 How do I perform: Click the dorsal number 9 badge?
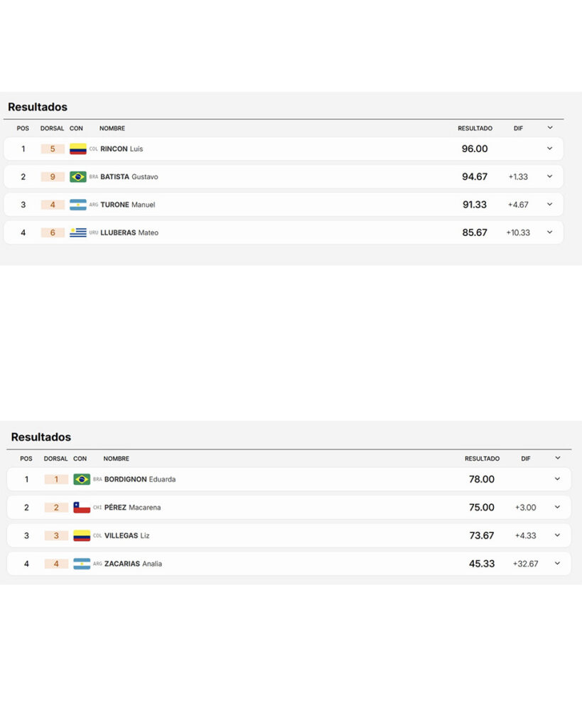point(53,177)
